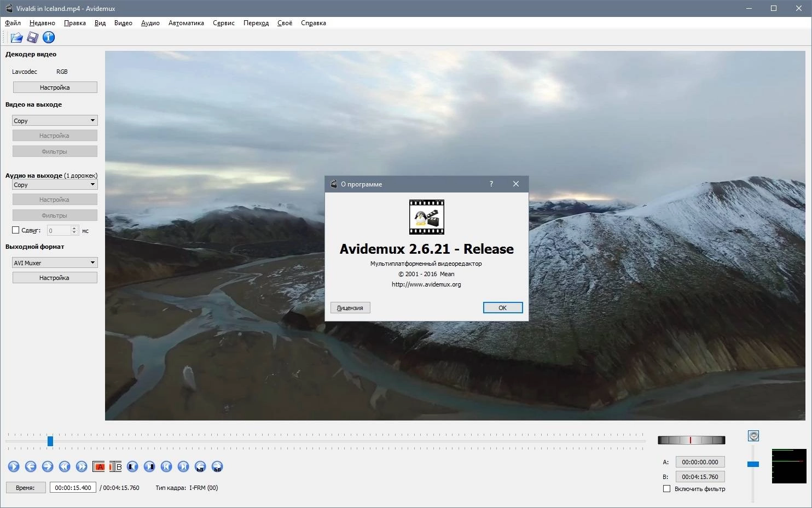Image resolution: width=812 pixels, height=508 pixels.
Task: Click the marker B time 00:04:15.760
Action: click(x=700, y=477)
